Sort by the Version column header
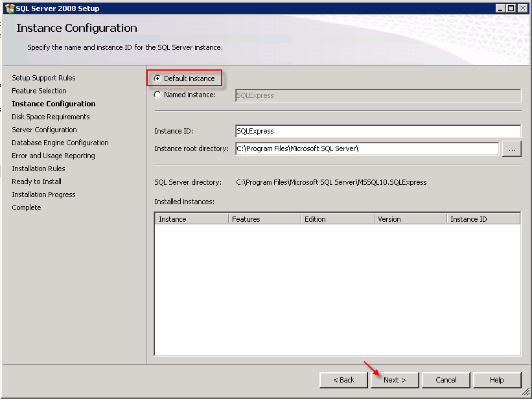Screen dimensions: 532x400 click(x=411, y=219)
